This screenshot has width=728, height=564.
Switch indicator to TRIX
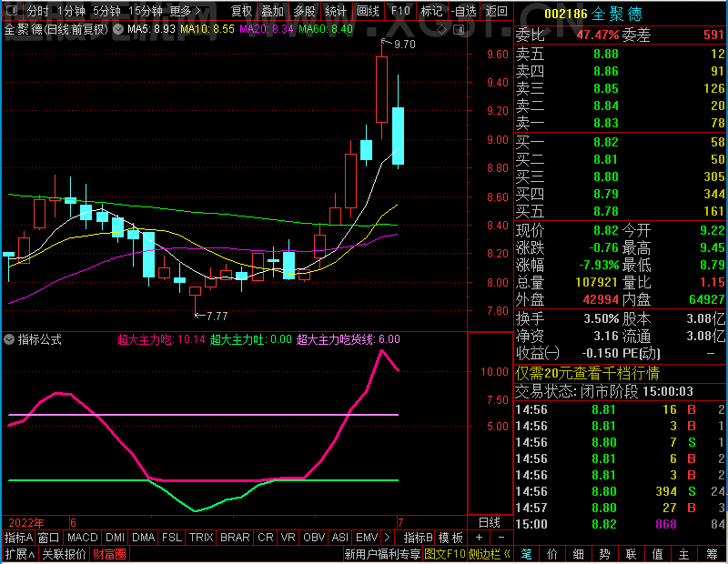(x=201, y=538)
